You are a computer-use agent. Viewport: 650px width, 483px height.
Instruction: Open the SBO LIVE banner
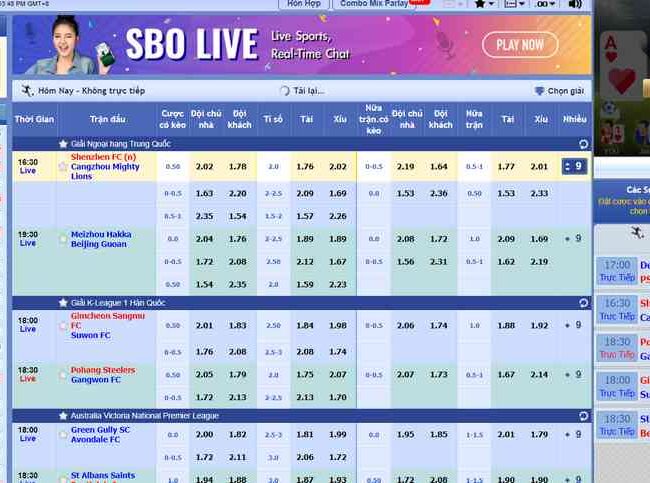(301, 45)
